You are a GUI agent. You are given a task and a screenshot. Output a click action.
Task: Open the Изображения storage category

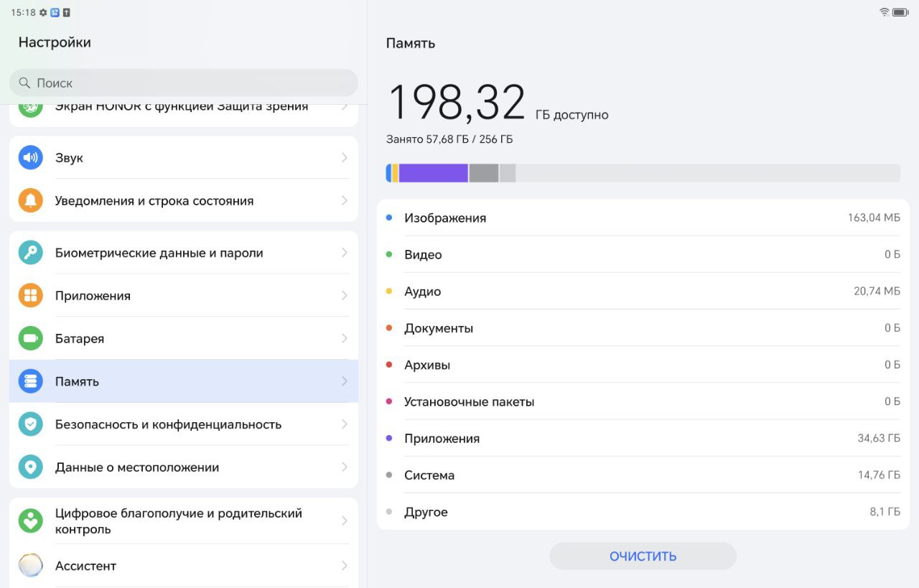click(x=643, y=218)
